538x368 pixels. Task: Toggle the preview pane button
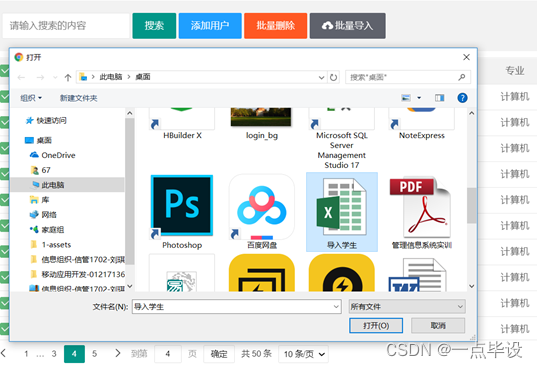(x=440, y=98)
